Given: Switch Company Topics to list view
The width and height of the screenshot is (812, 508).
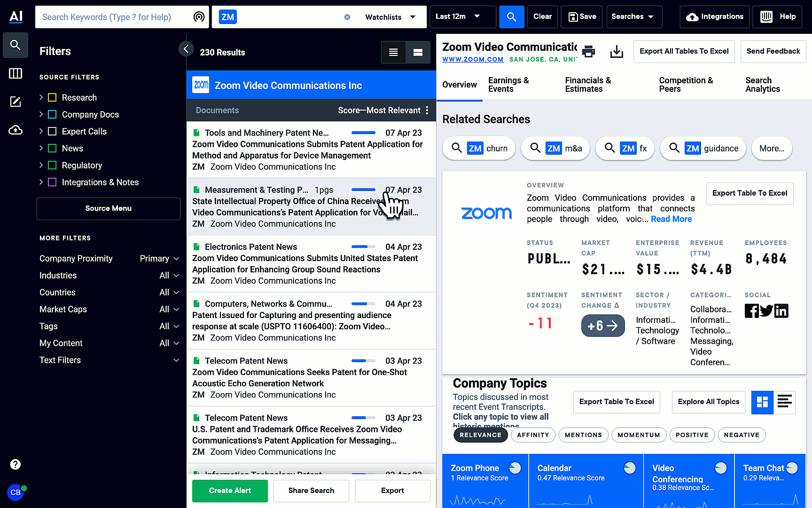Looking at the screenshot, I should [x=785, y=402].
